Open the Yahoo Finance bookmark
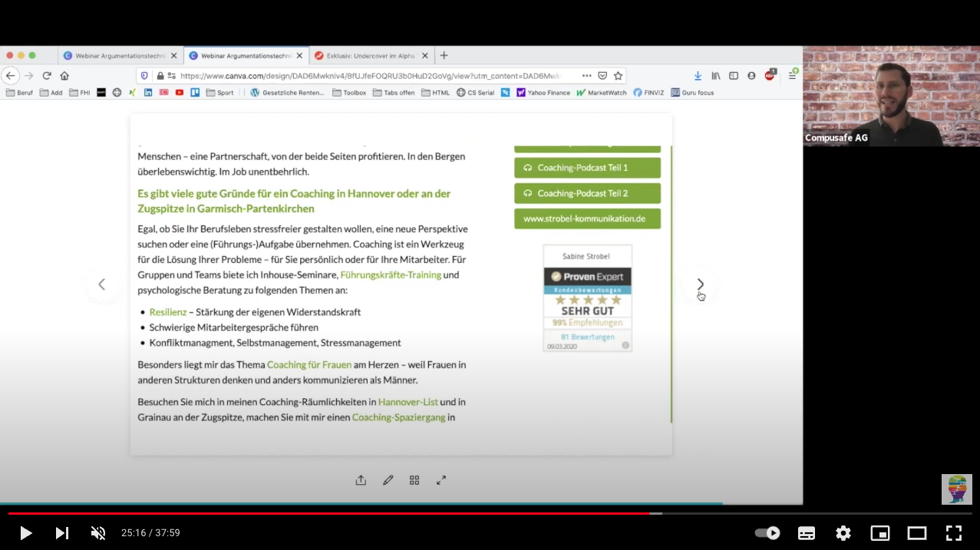 pos(543,93)
